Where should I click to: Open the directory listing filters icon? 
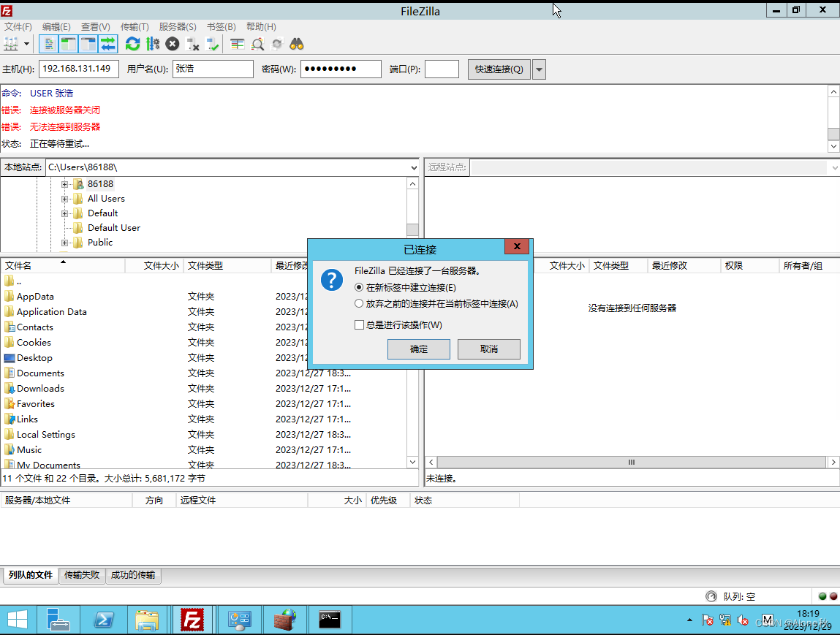238,44
